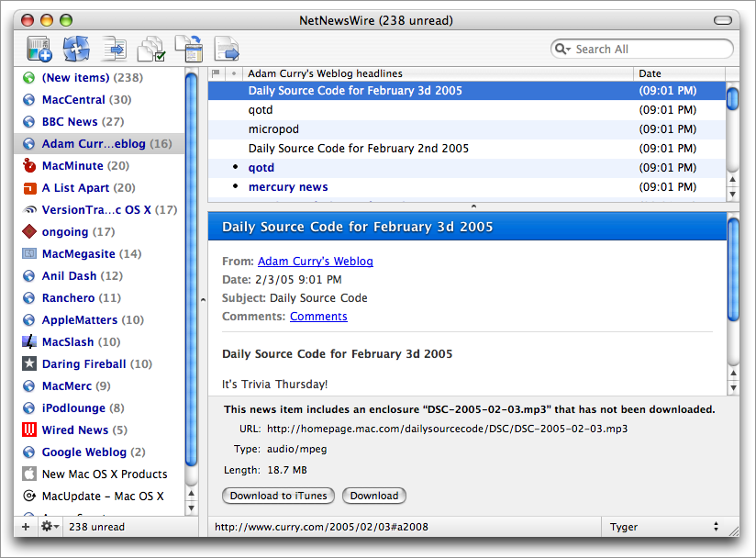756x558 pixels.
Task: Open the gear action menu
Action: [x=50, y=527]
